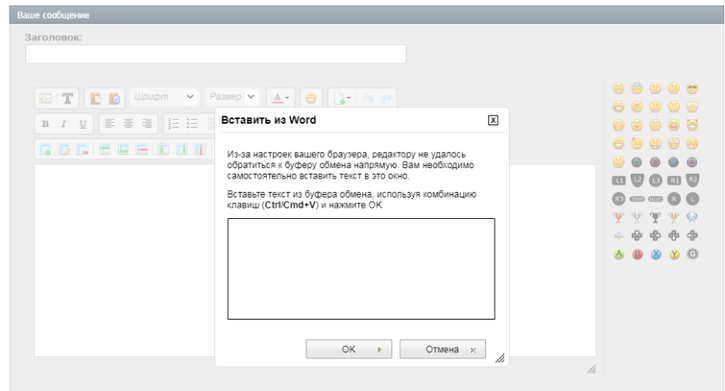Click the large T remove-format icon
The image size is (725, 391).
[x=68, y=98]
